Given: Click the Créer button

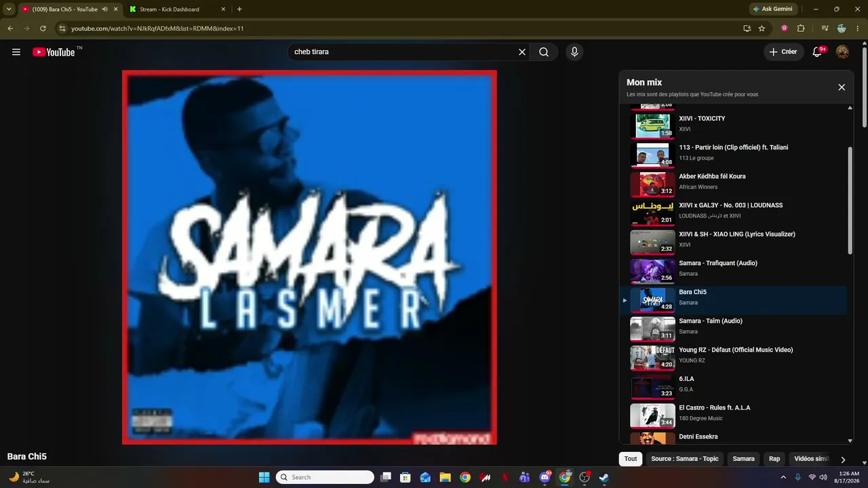Looking at the screenshot, I should (x=784, y=52).
